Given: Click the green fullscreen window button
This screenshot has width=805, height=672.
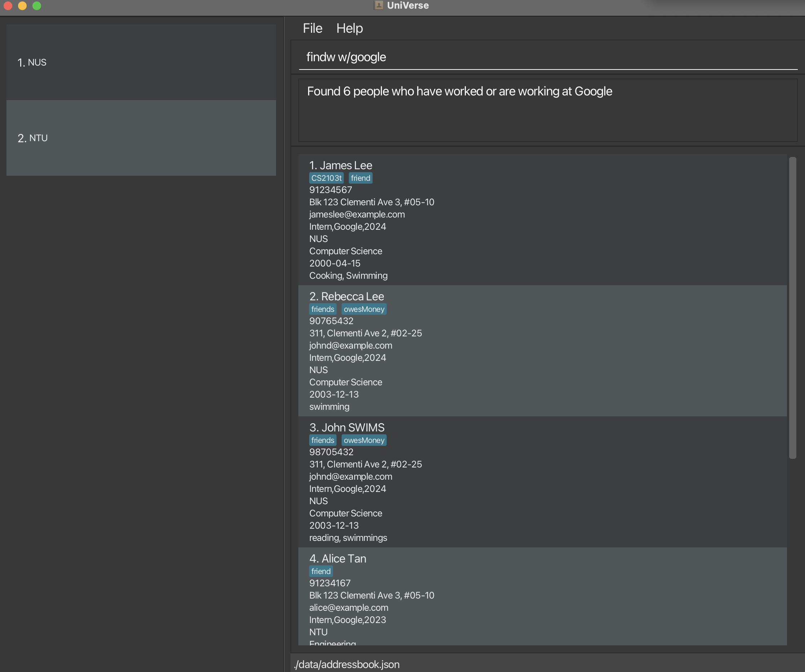Looking at the screenshot, I should [x=37, y=6].
